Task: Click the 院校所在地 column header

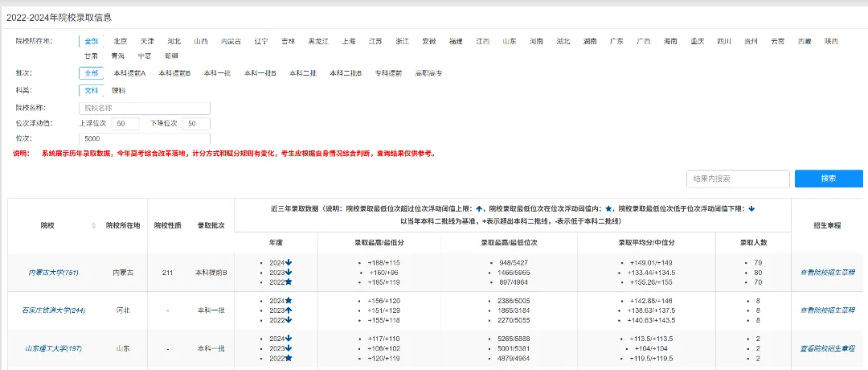Action: (x=123, y=226)
